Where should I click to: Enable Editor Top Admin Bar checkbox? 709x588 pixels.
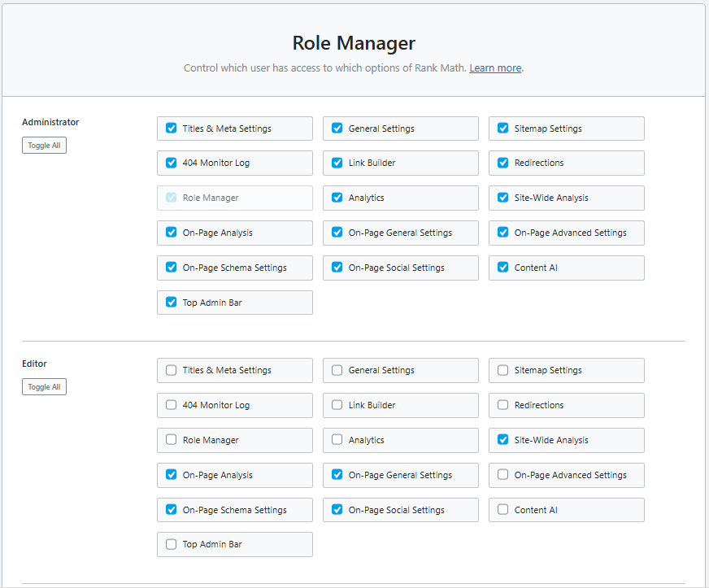point(171,545)
